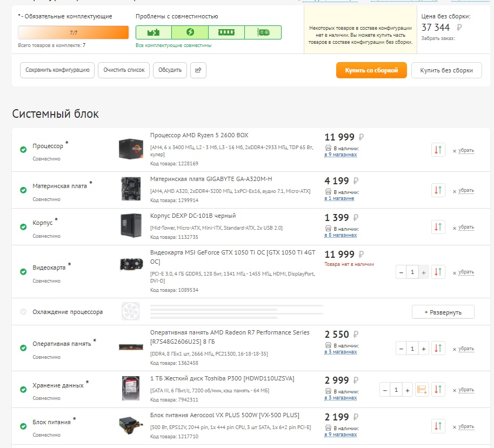Open the Toshiba P300 hard drive thumbnail
The height and width of the screenshot is (448, 494).
(131, 389)
